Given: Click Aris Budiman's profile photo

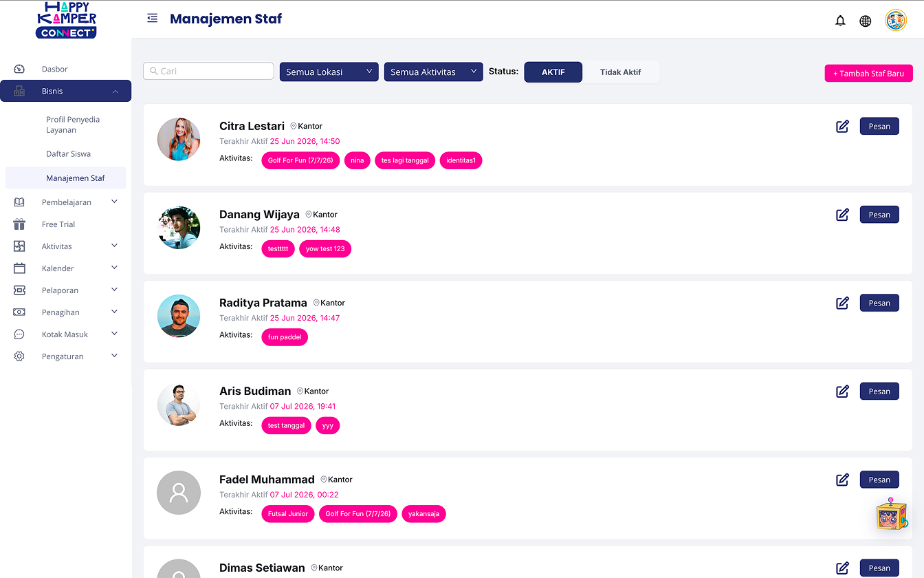Looking at the screenshot, I should tap(179, 405).
